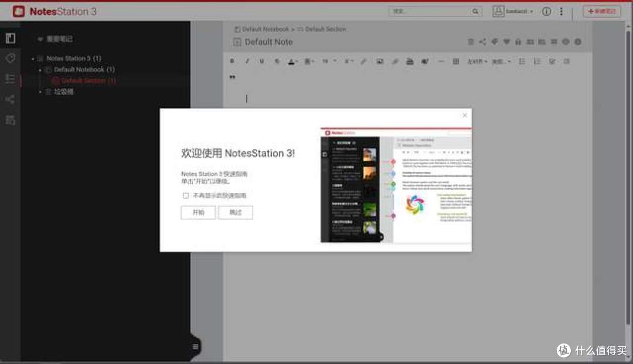Select Default Notebook (1) in tree
The width and height of the screenshot is (633, 364).
click(x=84, y=69)
